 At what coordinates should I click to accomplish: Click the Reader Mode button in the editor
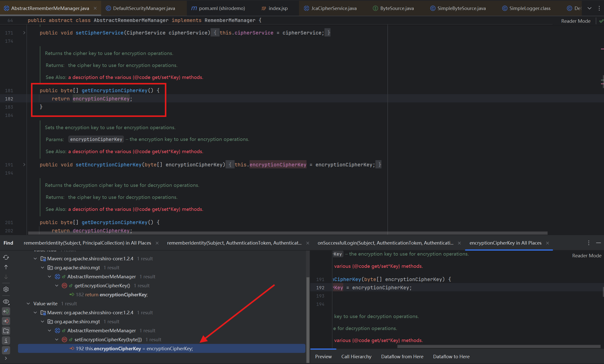tap(576, 21)
